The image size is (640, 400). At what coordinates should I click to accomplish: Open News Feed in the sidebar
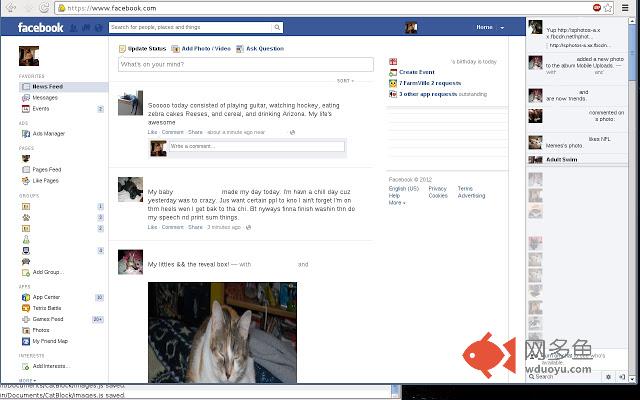[63, 87]
